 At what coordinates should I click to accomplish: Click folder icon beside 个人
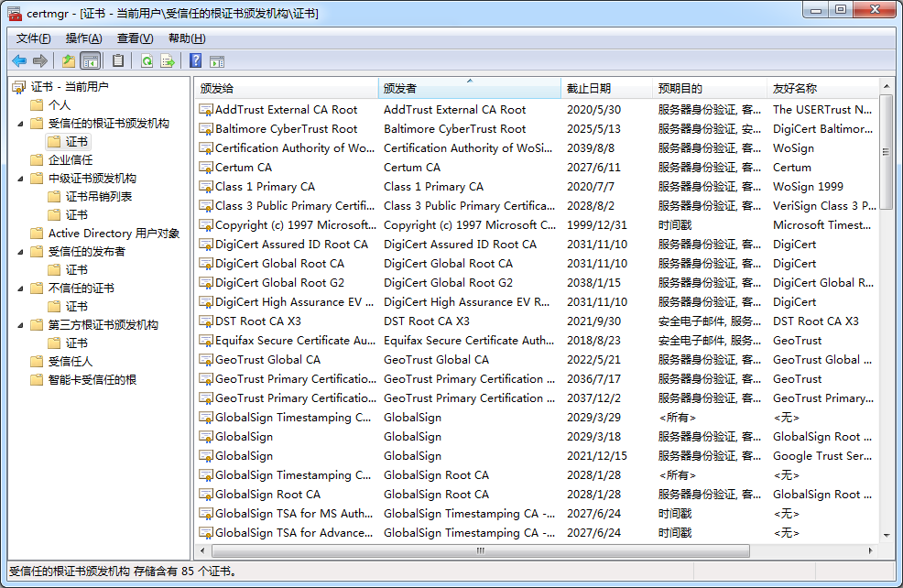37,104
